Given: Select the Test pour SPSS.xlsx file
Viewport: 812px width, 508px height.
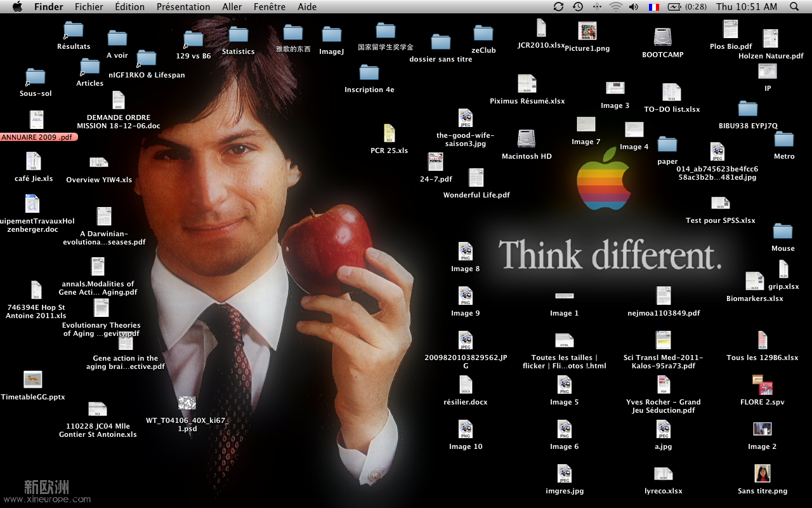Looking at the screenshot, I should point(721,203).
